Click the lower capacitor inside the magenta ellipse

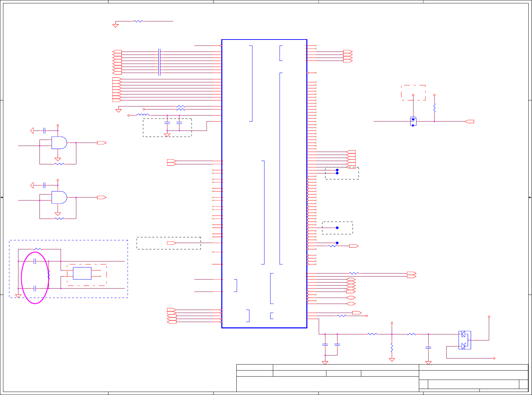pos(35,288)
